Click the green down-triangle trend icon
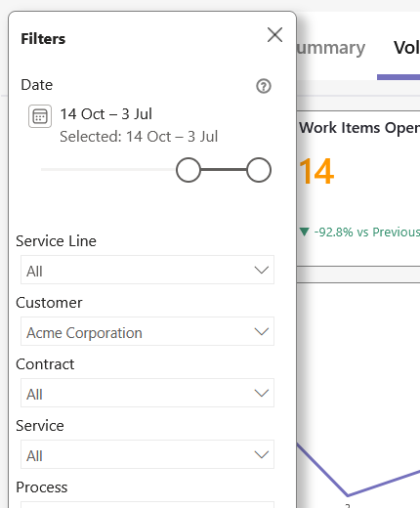This screenshot has height=508, width=420. tap(304, 232)
